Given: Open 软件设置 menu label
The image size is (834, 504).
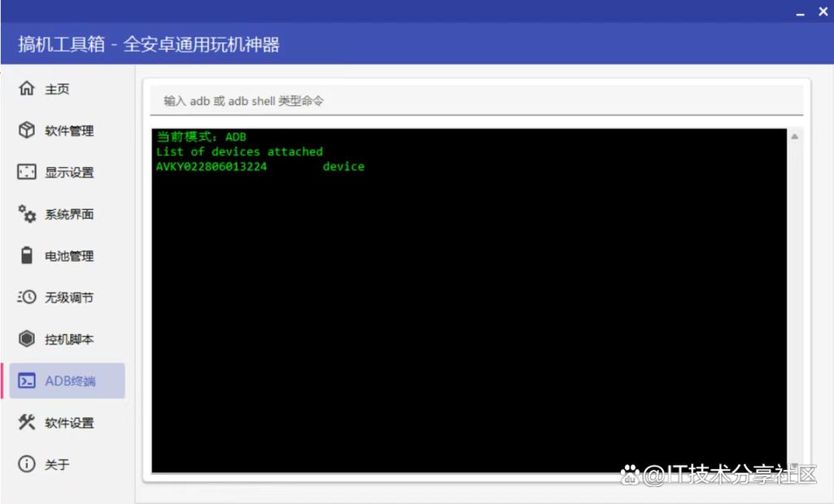Looking at the screenshot, I should 69,423.
